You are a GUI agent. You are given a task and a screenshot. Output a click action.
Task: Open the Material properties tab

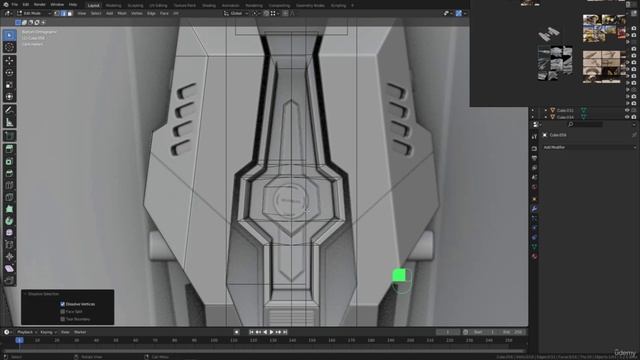534,257
